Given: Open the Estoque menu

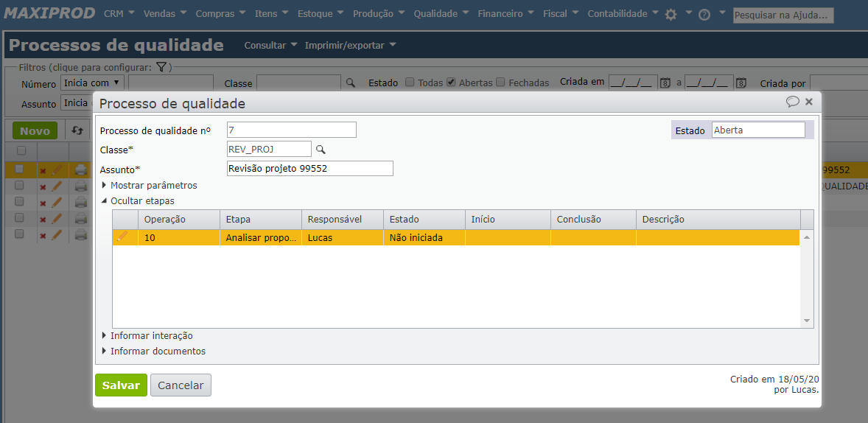Looking at the screenshot, I should pos(321,14).
